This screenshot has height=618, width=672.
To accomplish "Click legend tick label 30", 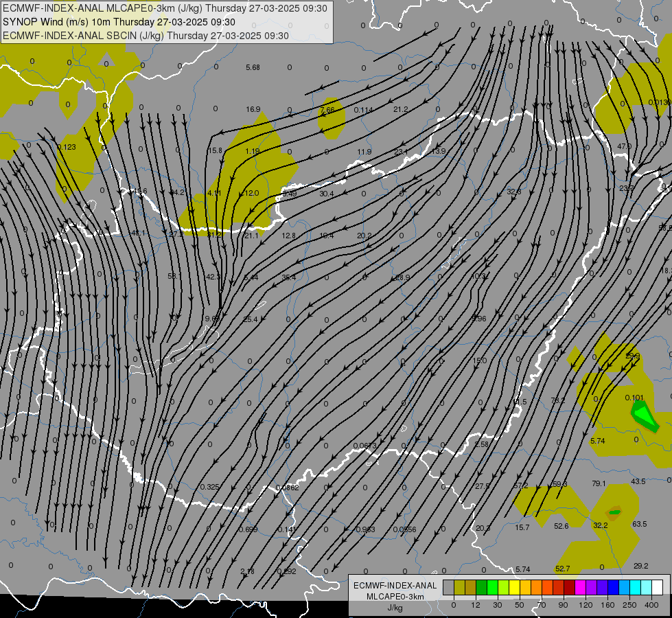I will [497, 605].
